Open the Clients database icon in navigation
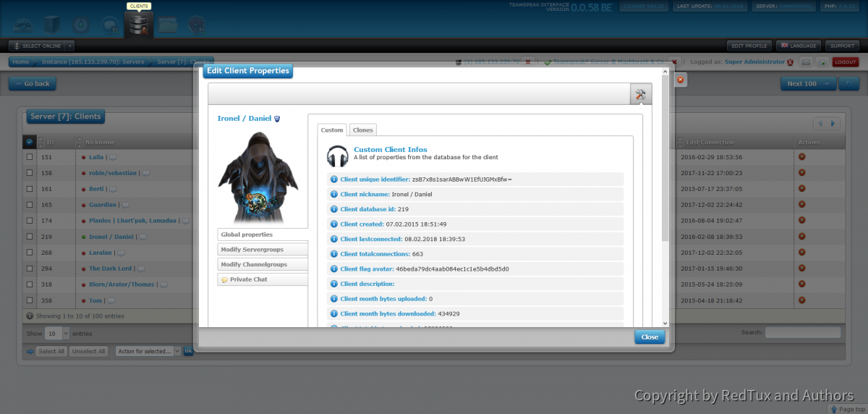Viewport: 868px width, 414px height. coord(137,25)
